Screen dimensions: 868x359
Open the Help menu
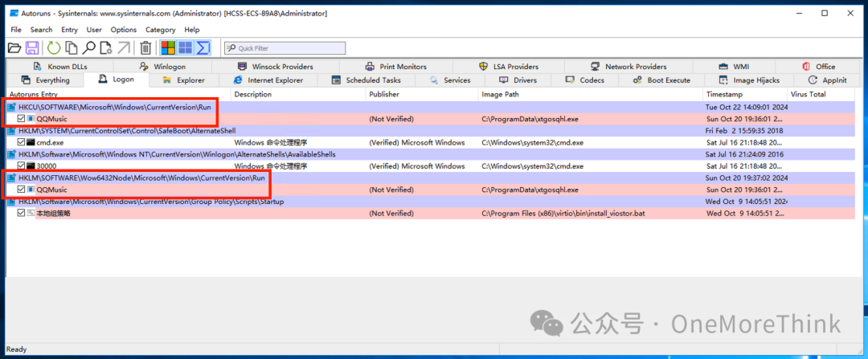tap(192, 30)
